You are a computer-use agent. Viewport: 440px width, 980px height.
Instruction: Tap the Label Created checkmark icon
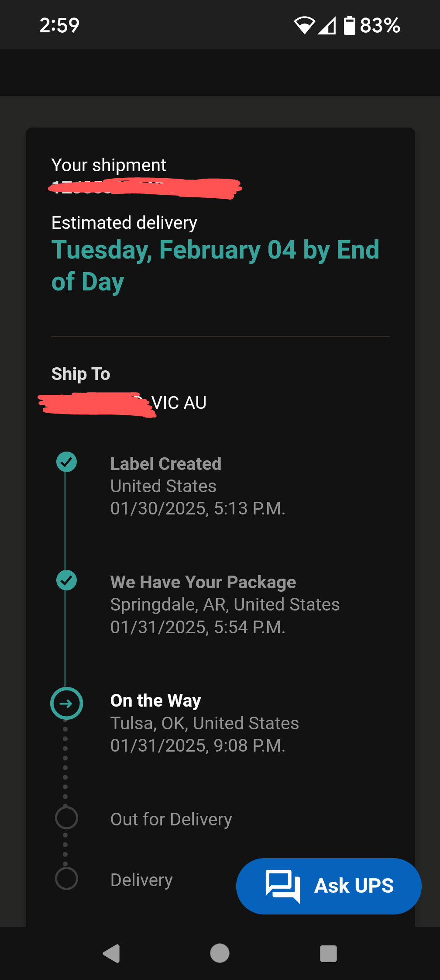(66, 462)
